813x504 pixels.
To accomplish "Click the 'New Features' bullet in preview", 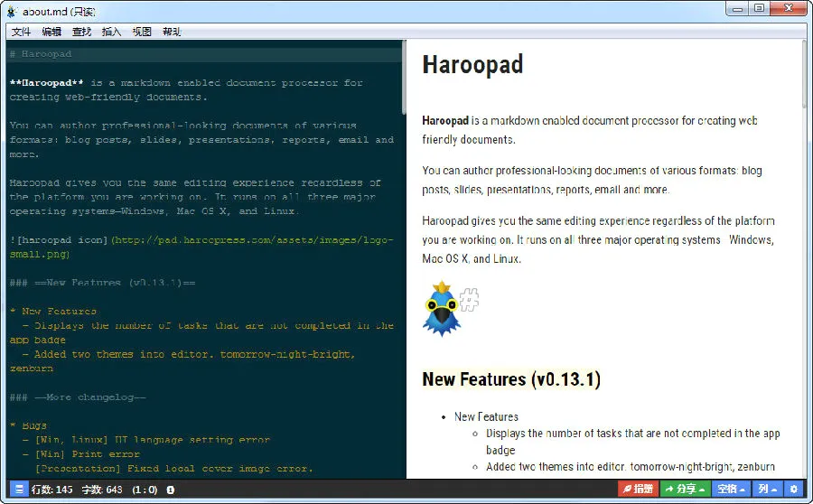I will tap(486, 417).
